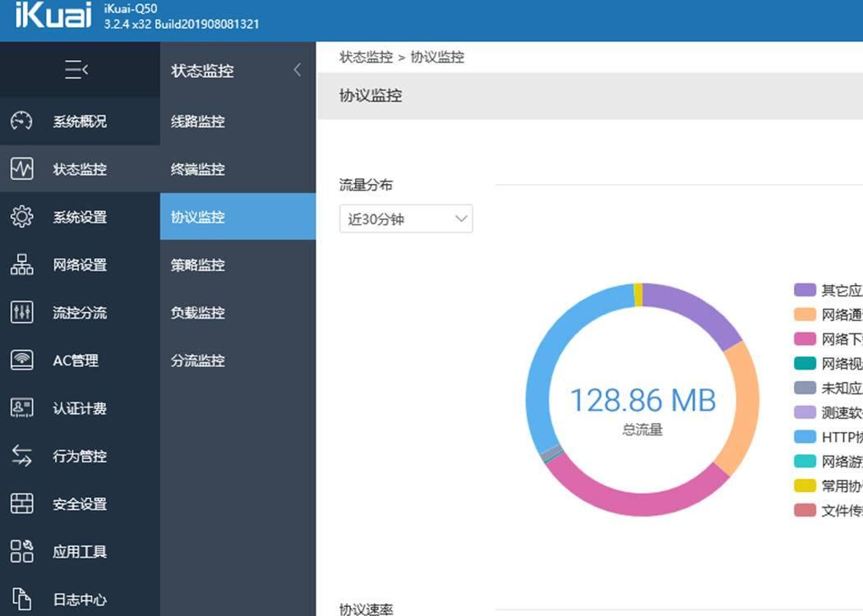Click the 应用工具 apps icon

pos(21,551)
